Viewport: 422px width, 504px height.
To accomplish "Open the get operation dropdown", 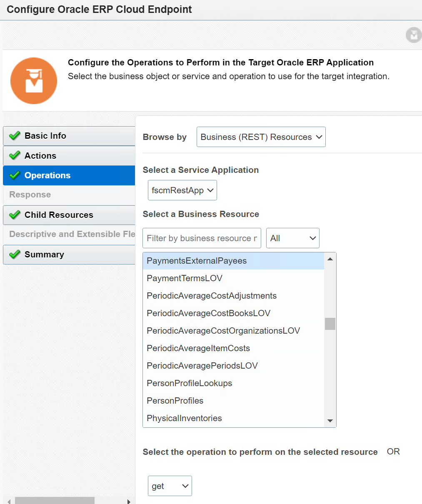I will [x=170, y=486].
